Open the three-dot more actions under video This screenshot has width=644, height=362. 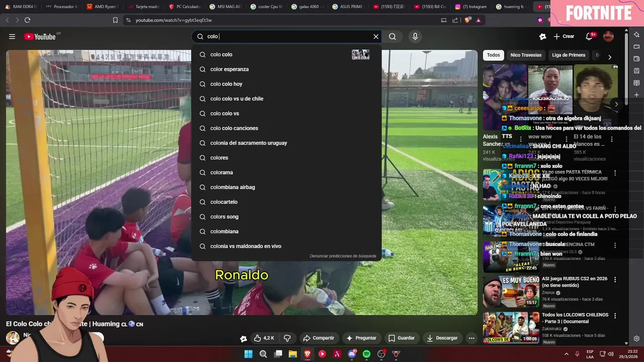[471, 338]
